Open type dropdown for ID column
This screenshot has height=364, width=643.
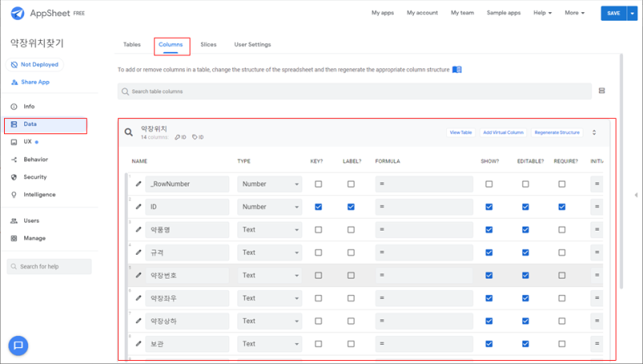tap(269, 207)
